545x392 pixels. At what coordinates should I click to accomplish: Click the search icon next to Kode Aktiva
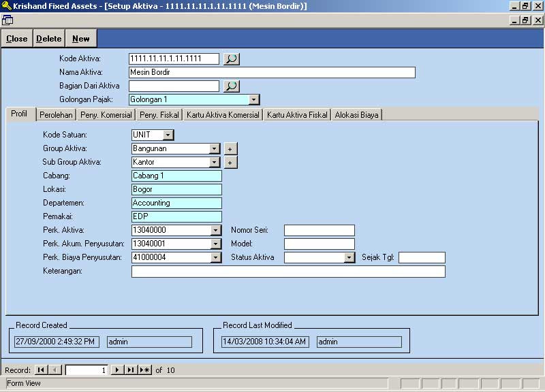pyautogui.click(x=232, y=59)
